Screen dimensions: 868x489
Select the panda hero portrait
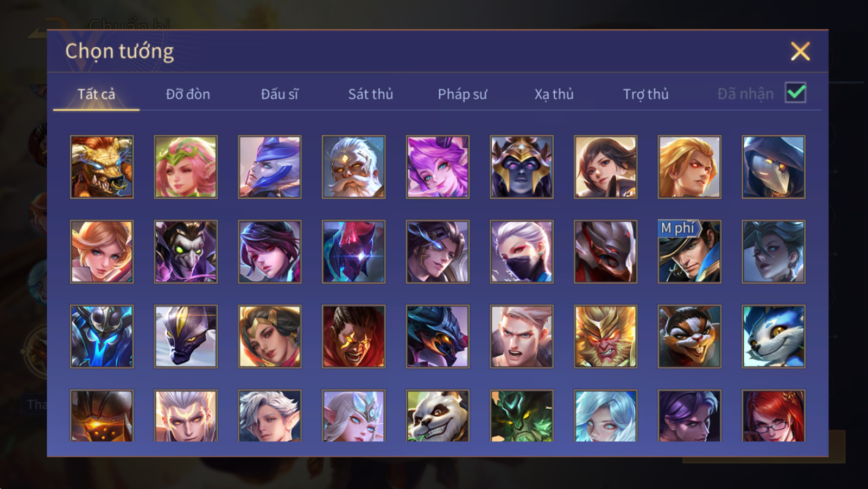pyautogui.click(x=438, y=416)
